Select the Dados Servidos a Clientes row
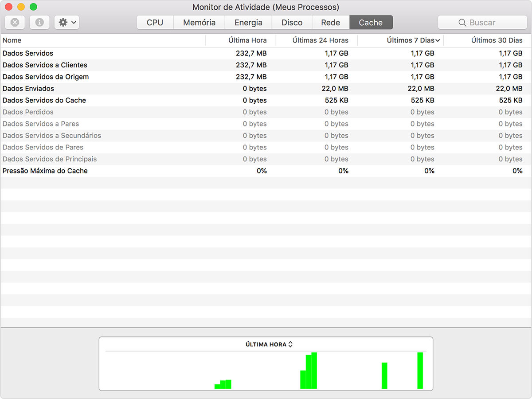 tap(266, 65)
